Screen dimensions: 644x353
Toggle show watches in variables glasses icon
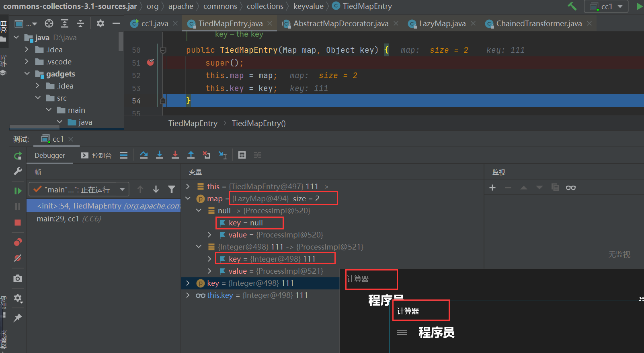(x=571, y=188)
